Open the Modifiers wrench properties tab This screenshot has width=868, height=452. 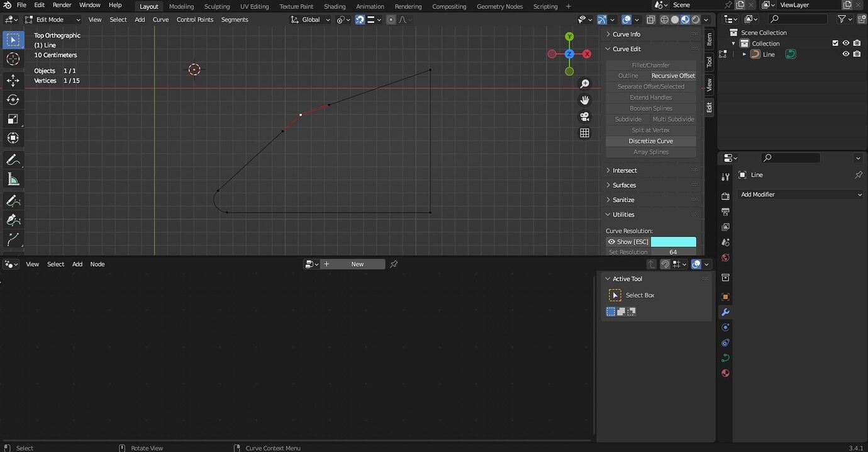point(725,312)
